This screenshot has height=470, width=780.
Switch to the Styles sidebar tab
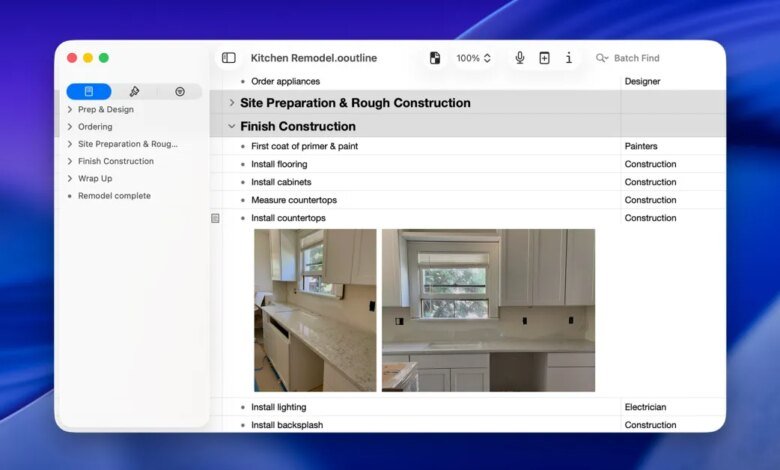[x=134, y=91]
